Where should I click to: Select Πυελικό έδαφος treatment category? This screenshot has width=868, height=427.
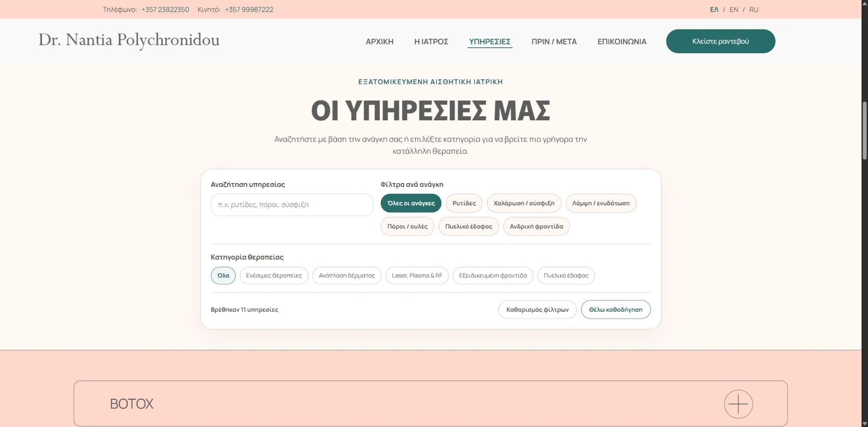click(566, 275)
